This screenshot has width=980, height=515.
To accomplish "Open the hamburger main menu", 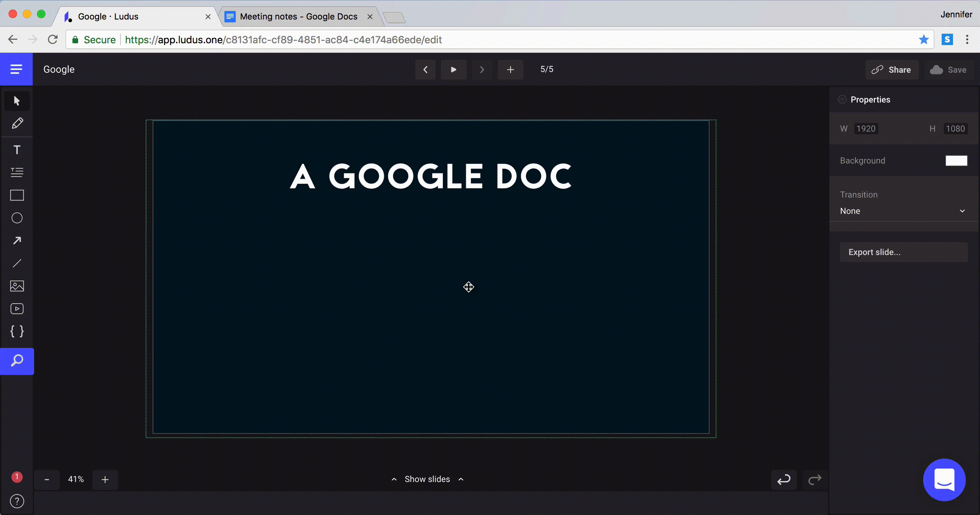I will [16, 69].
